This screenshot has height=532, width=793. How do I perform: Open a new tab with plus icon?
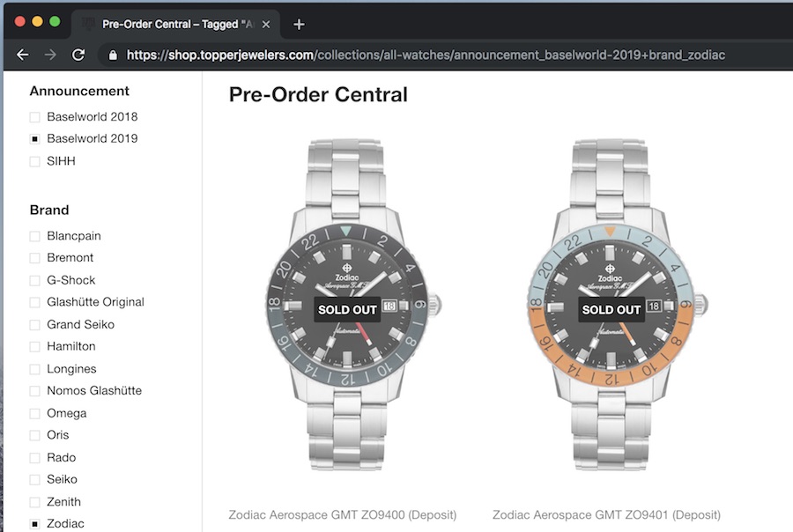click(x=299, y=24)
